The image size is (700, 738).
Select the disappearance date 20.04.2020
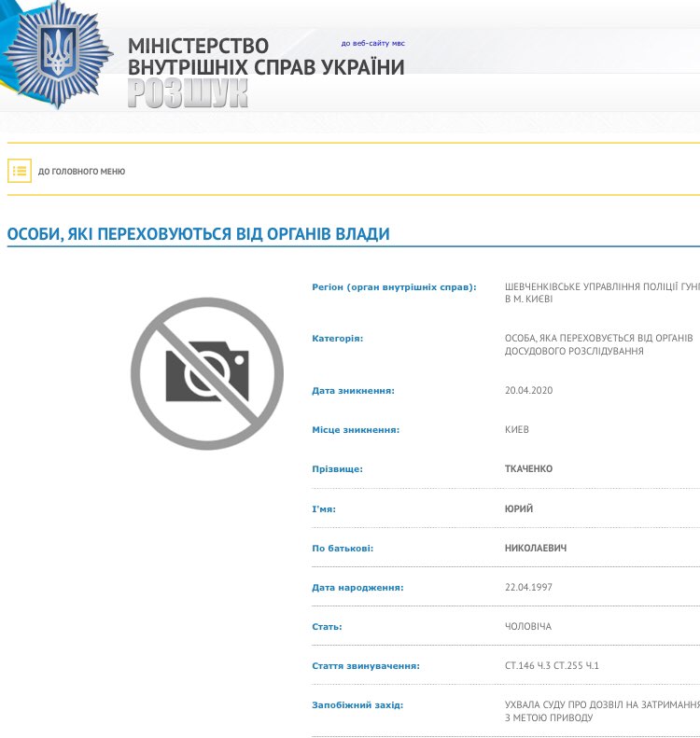(x=528, y=391)
